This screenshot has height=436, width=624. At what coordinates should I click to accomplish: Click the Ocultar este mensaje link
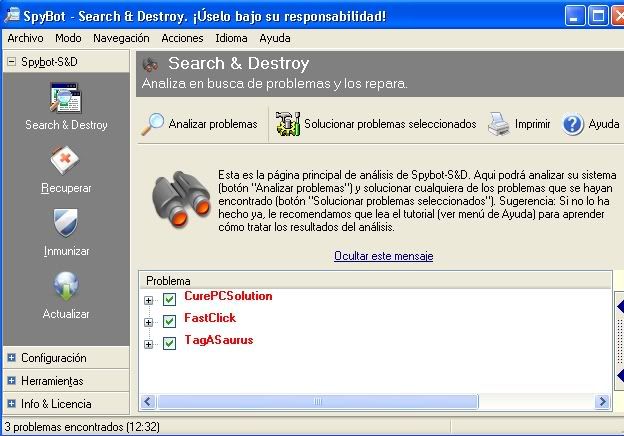pos(384,256)
